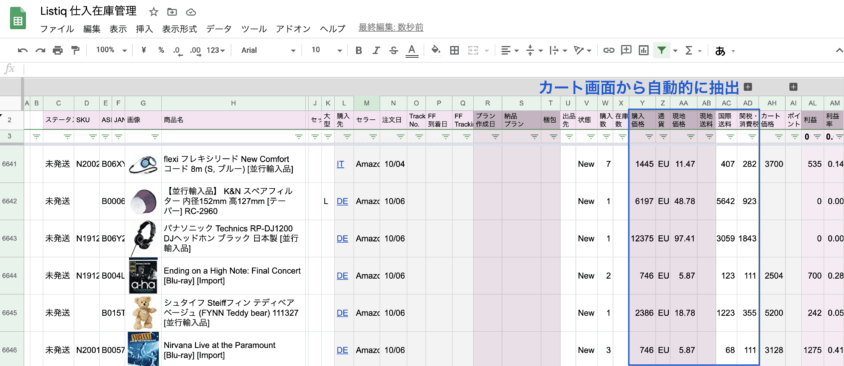Format selected cells as percent

[x=161, y=50]
